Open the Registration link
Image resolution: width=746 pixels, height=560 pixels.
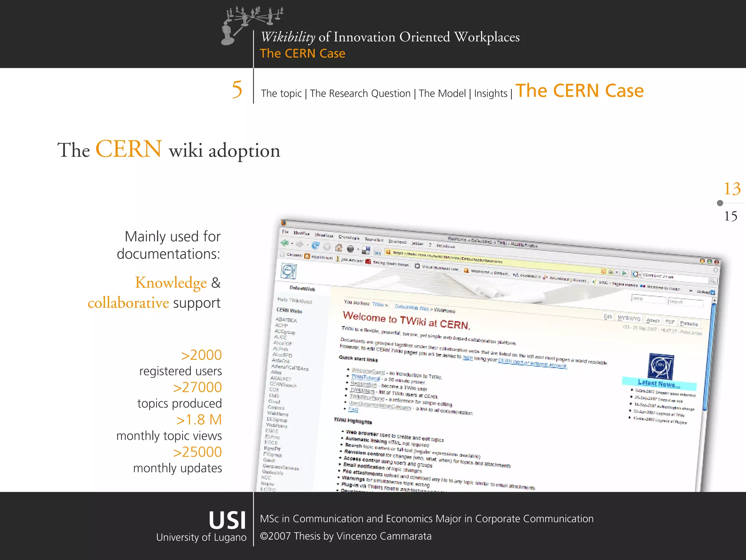pyautogui.click(x=364, y=384)
